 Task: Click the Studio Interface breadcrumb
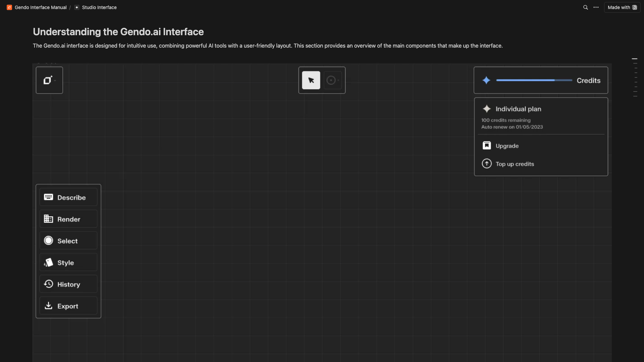tap(99, 7)
